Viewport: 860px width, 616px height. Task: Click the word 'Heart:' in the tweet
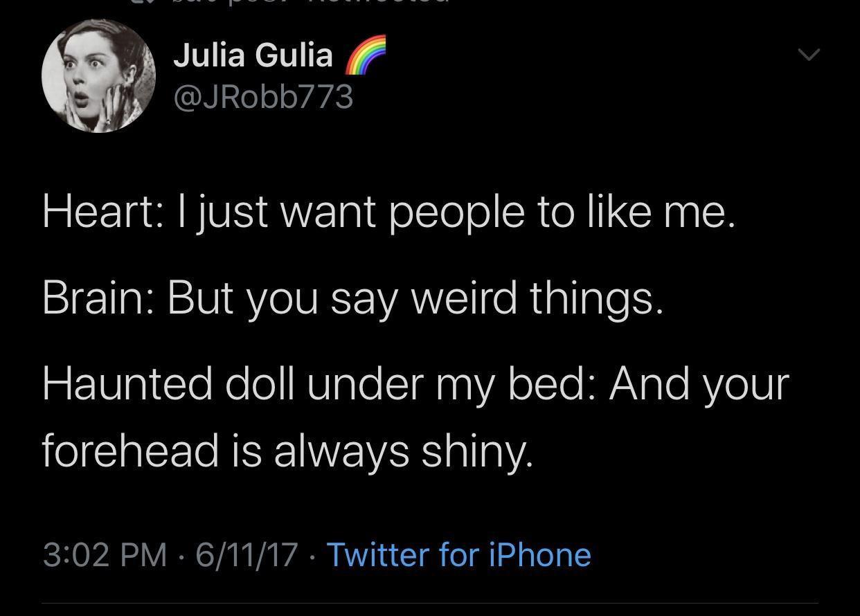[102, 212]
